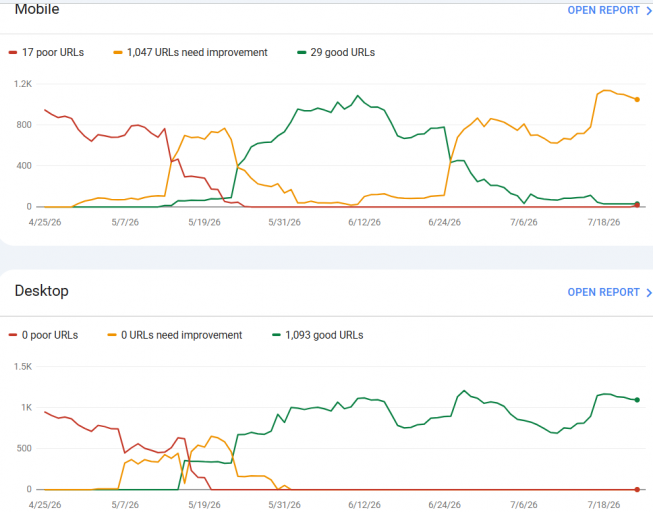The width and height of the screenshot is (653, 512).
Task: Toggle Mobile 1,047 URLs need improvement legend
Action: (190, 52)
